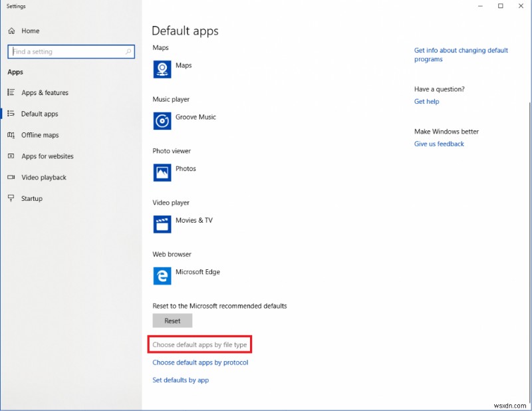Select Default apps in the sidebar

[x=43, y=114]
